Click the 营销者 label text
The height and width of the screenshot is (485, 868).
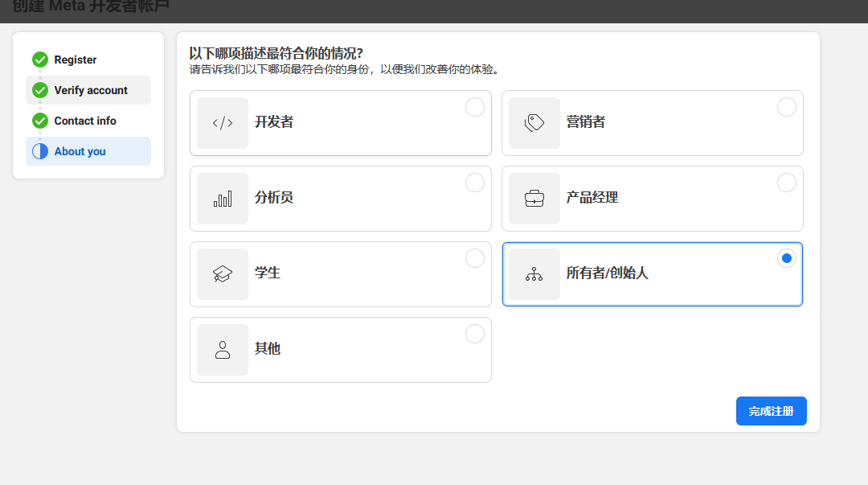586,122
